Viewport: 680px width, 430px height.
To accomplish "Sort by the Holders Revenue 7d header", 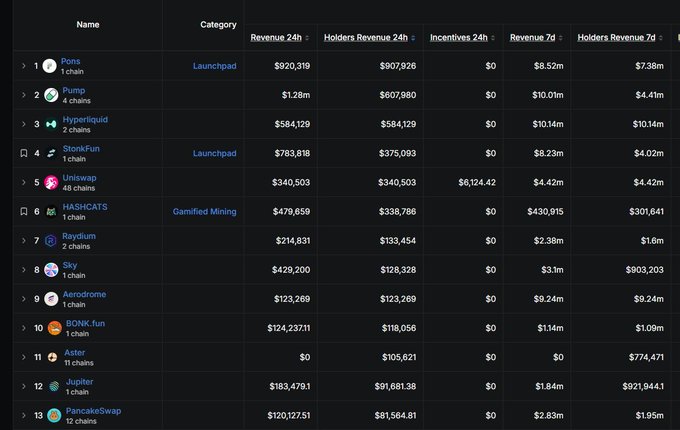I will coord(616,38).
